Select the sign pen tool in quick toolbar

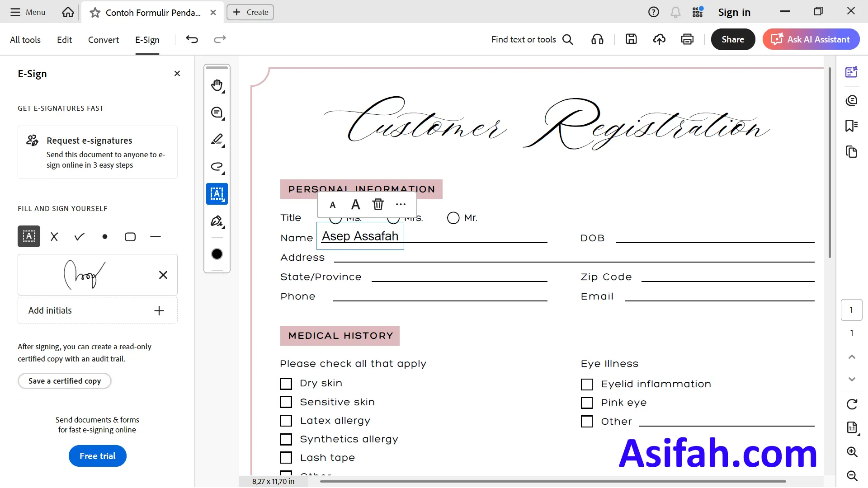coord(217,221)
